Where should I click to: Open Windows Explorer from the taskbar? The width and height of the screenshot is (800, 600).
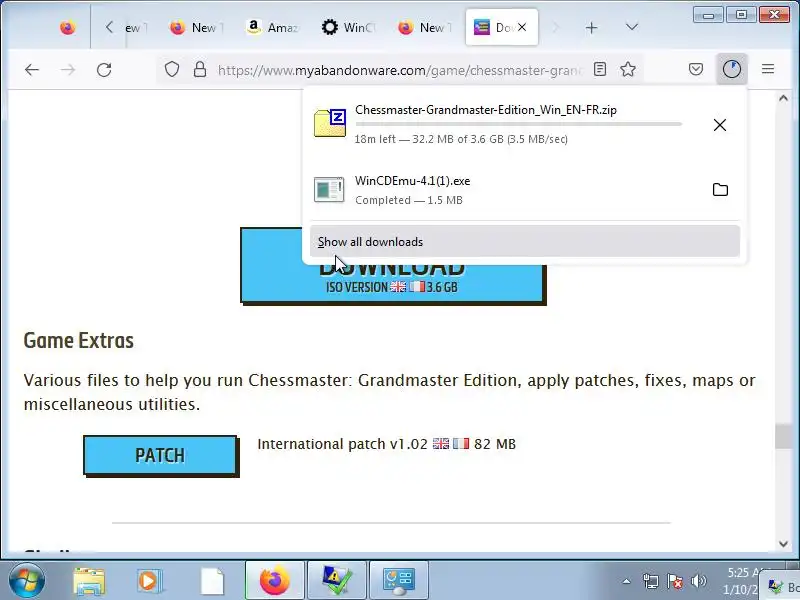[89, 581]
